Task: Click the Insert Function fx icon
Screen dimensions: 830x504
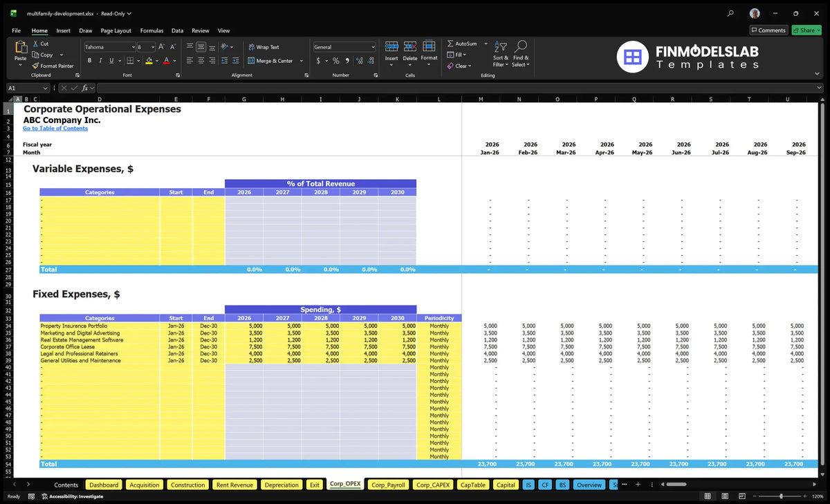Action: click(x=85, y=88)
